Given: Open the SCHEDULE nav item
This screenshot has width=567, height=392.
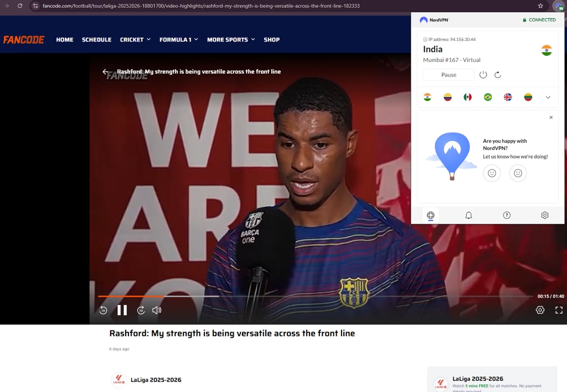Looking at the screenshot, I should (96, 40).
